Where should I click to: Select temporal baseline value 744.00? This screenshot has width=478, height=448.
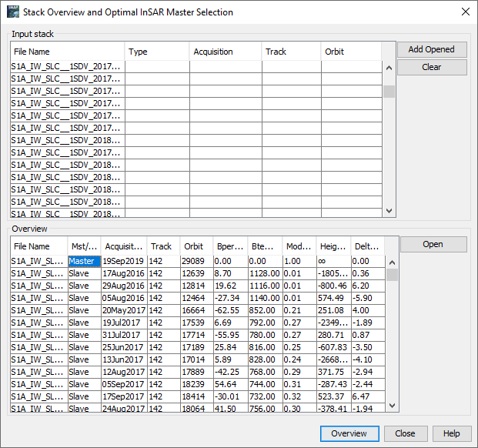click(x=266, y=384)
